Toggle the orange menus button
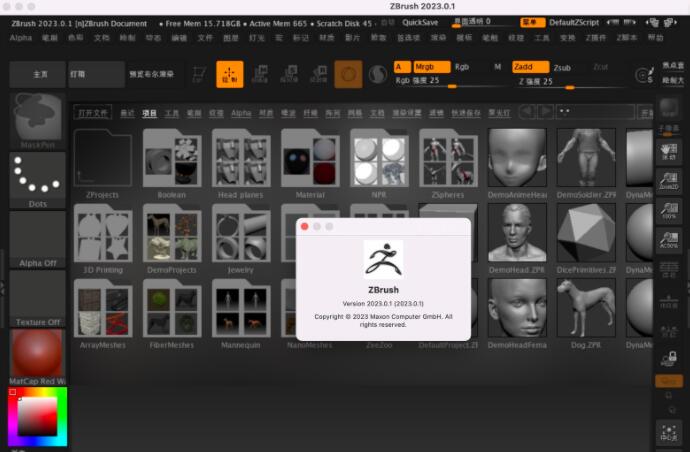Viewport: 690px width, 452px height. [532, 22]
